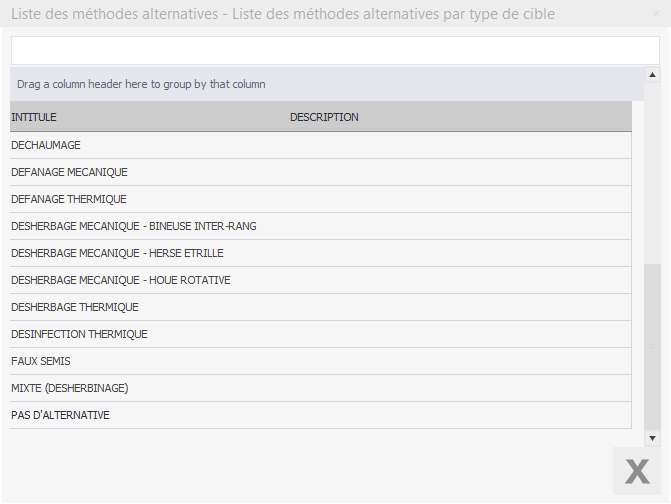The image size is (671, 504).
Task: Click the scrollbar up arrow
Action: click(653, 75)
